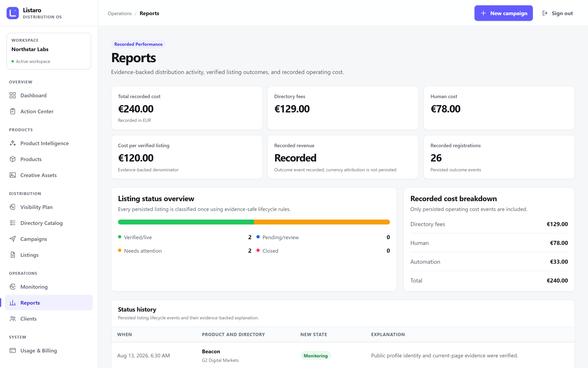Click the Clients people icon
The image size is (588, 368).
pyautogui.click(x=13, y=319)
